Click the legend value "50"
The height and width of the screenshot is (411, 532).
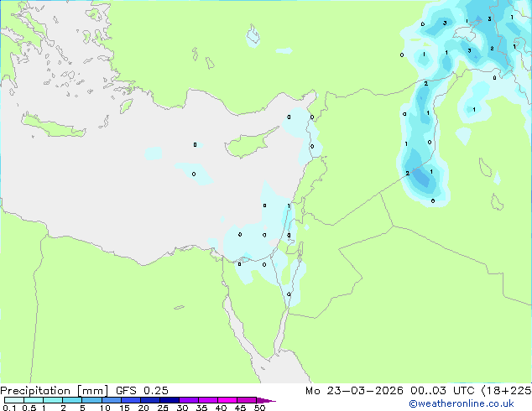tap(260, 408)
